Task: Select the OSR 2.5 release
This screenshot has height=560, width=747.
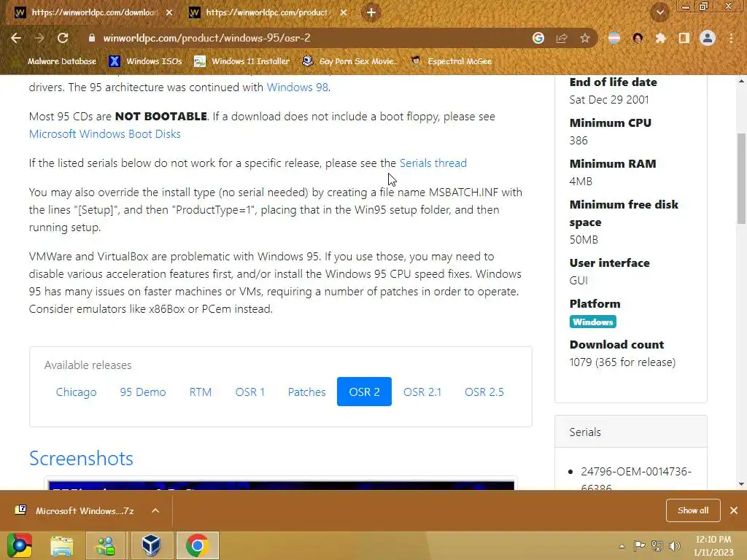Action: [484, 392]
